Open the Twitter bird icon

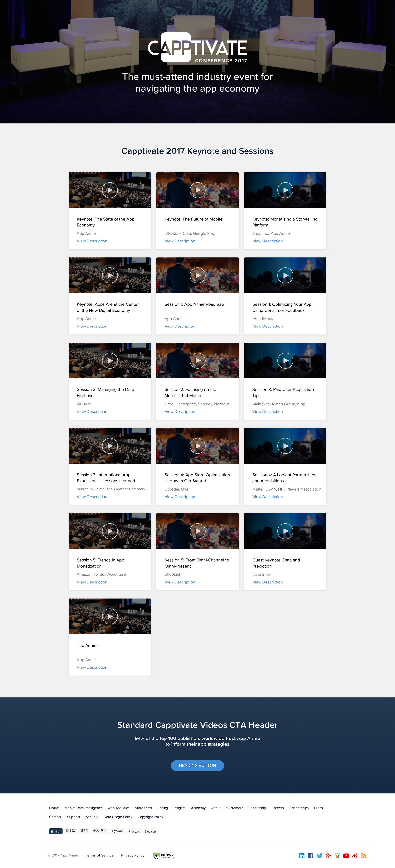320,856
